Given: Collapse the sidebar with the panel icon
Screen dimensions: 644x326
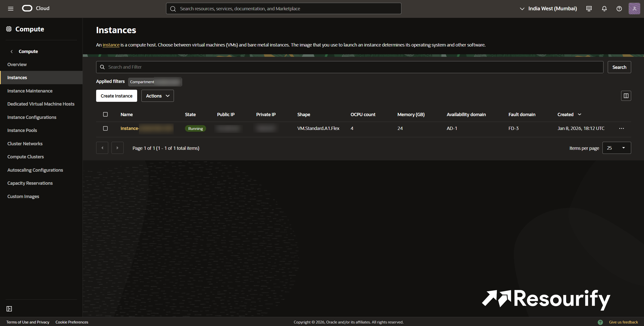Looking at the screenshot, I should click(x=9, y=309).
